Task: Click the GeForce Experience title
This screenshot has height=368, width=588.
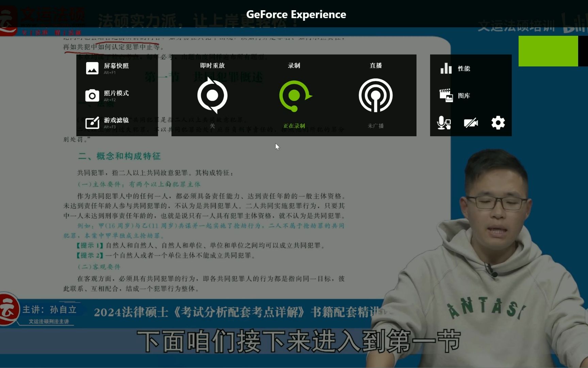Action: (x=296, y=14)
